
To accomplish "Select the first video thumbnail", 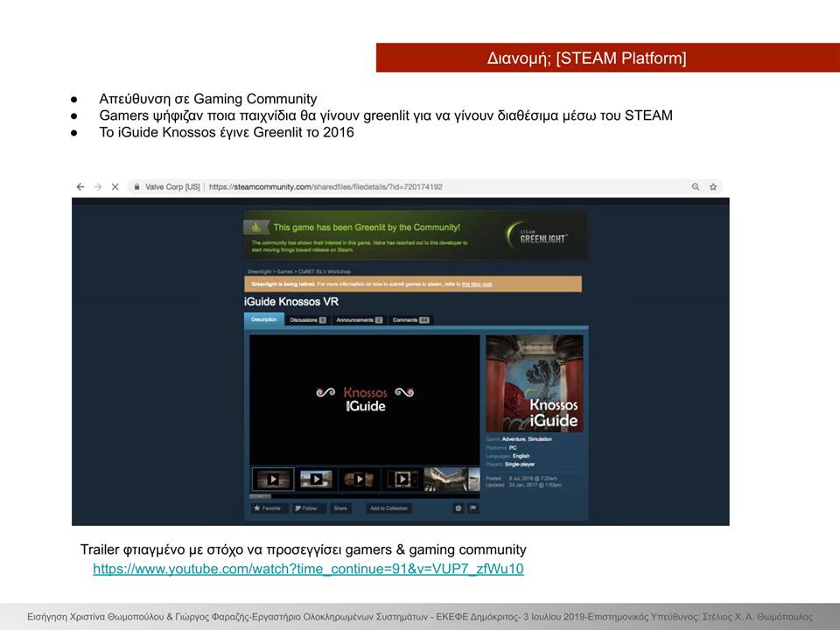I will 273,479.
